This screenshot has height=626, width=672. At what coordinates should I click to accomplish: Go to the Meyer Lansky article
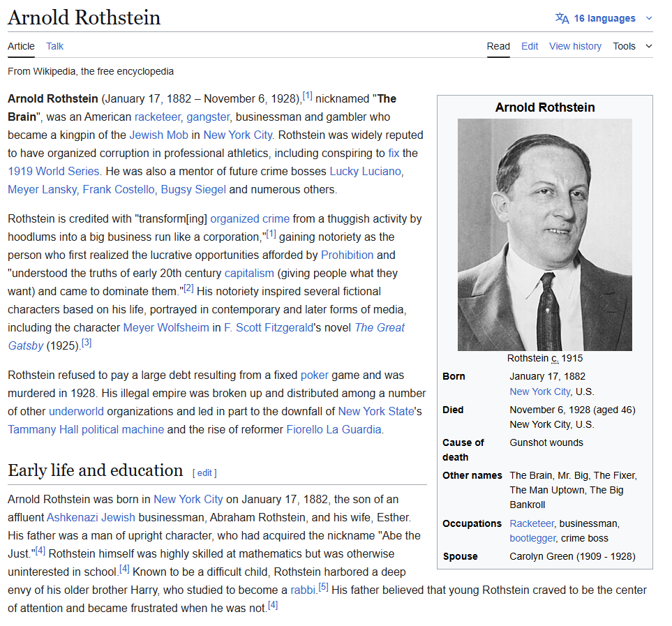[x=43, y=189]
